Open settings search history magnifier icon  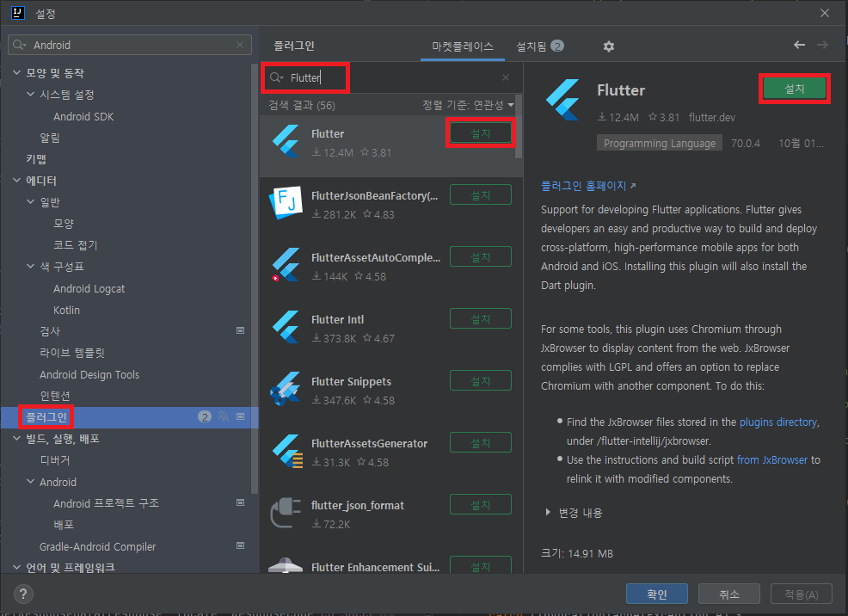pyautogui.click(x=20, y=45)
